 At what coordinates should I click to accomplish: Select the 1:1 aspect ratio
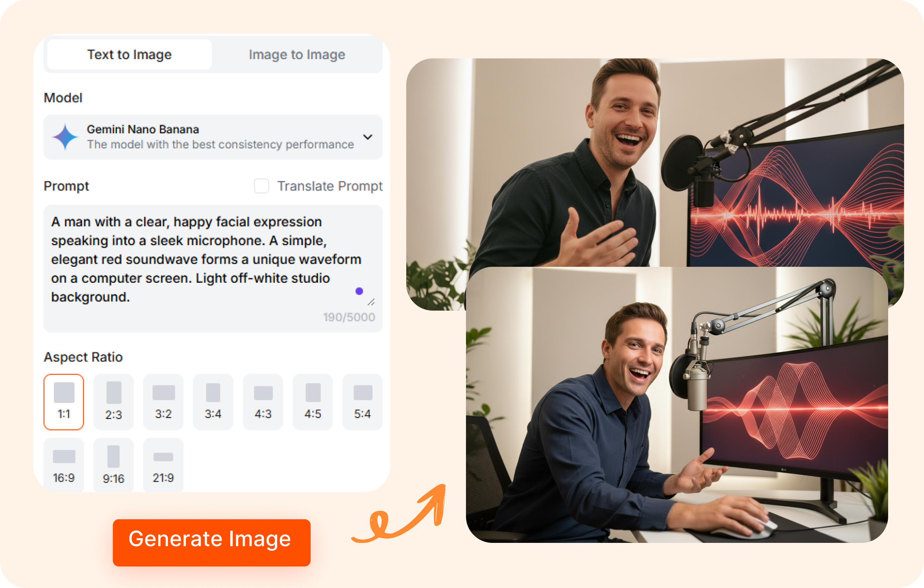pos(63,401)
